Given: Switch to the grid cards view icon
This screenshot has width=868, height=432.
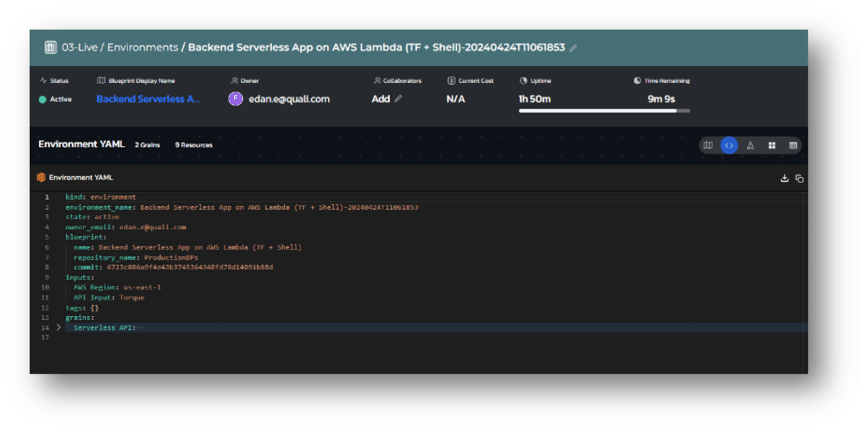Looking at the screenshot, I should click(x=772, y=145).
